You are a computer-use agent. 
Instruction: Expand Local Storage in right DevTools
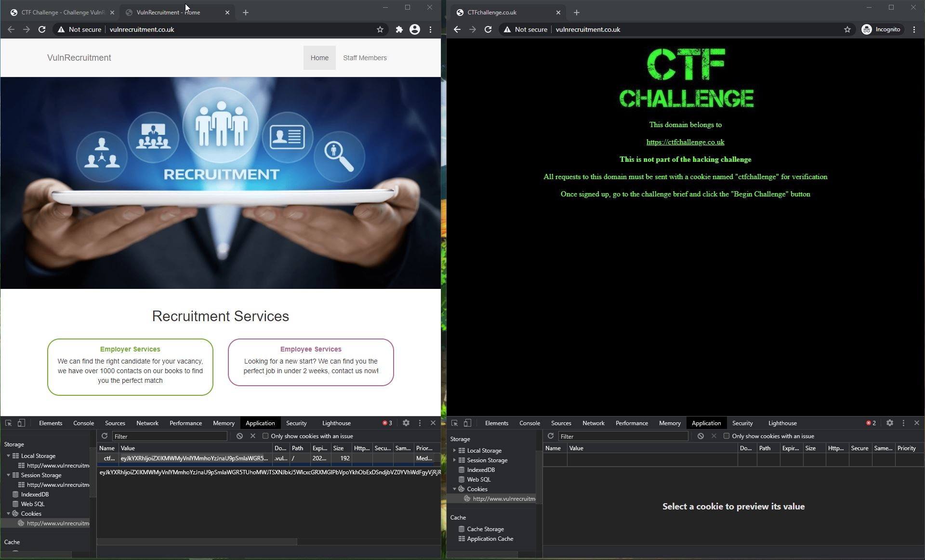click(x=454, y=450)
